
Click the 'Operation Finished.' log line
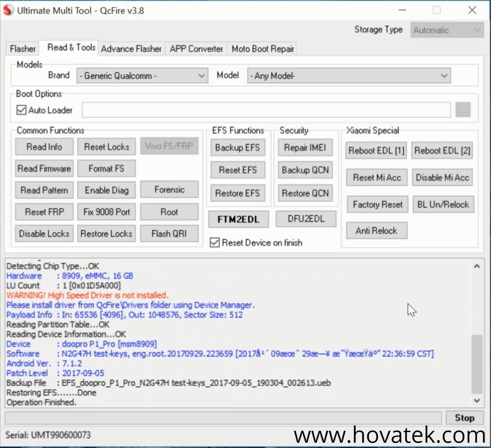(x=41, y=402)
